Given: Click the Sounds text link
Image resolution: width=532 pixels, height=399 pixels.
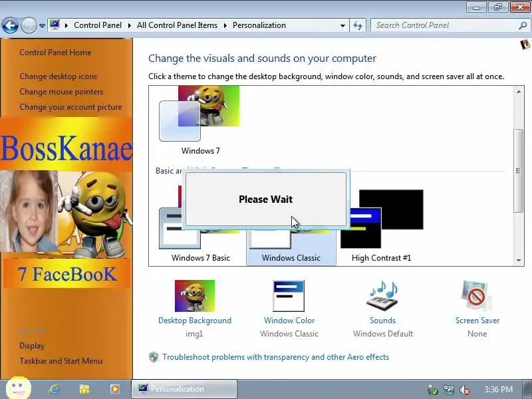Looking at the screenshot, I should (x=383, y=321).
